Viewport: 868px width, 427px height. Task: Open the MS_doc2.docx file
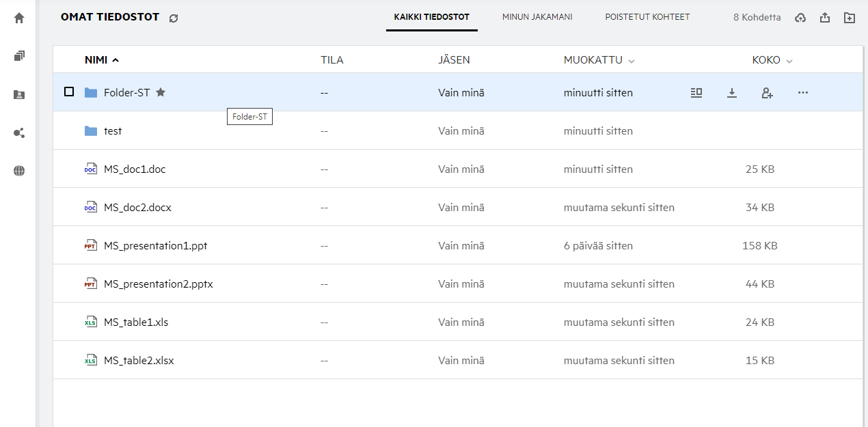pyautogui.click(x=137, y=207)
